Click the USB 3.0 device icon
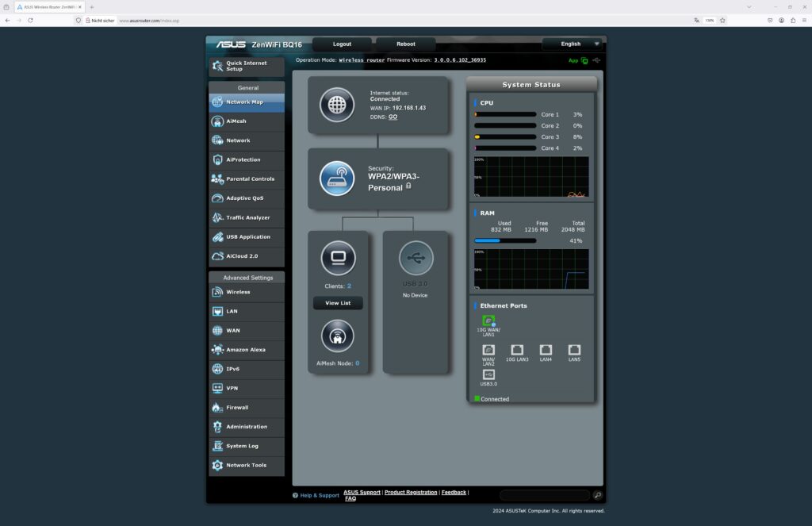This screenshot has height=526, width=812. (416, 258)
